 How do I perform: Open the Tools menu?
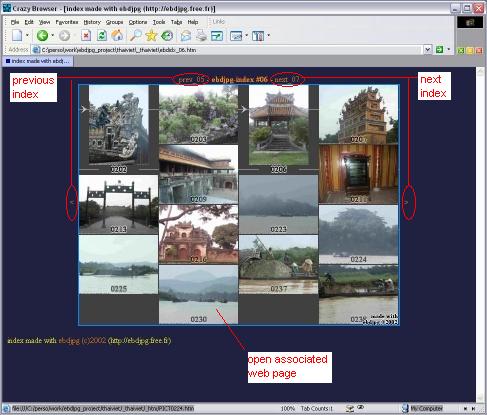[x=159, y=22]
